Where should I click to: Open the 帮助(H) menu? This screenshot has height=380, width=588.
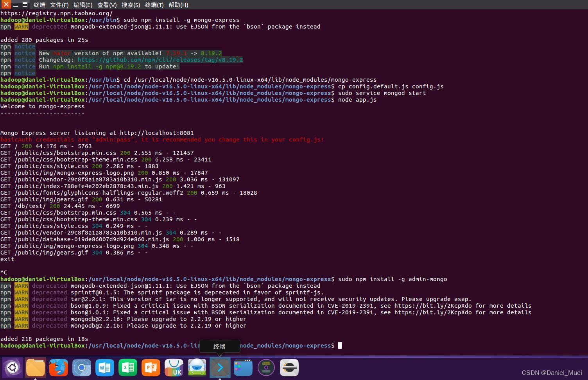pos(178,5)
